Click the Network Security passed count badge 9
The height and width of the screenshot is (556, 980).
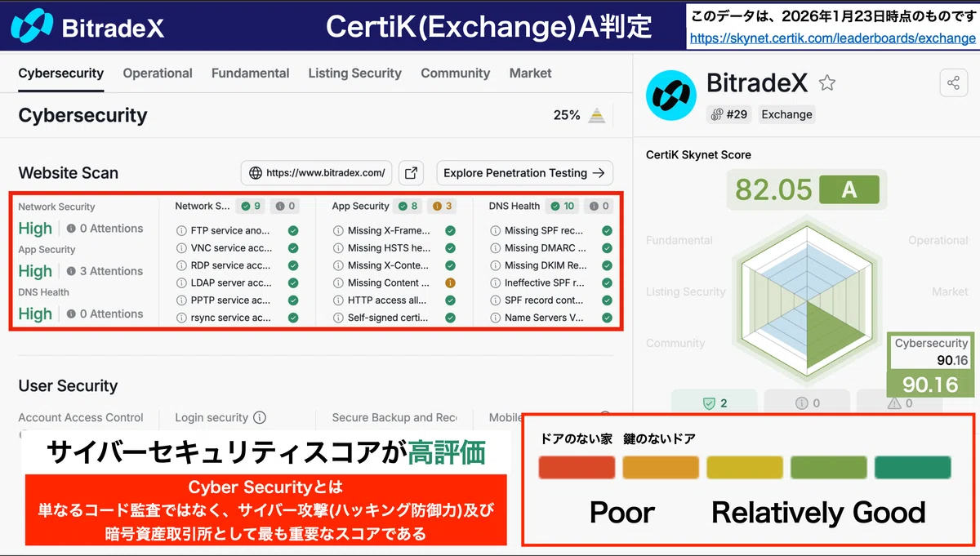pyautogui.click(x=251, y=207)
